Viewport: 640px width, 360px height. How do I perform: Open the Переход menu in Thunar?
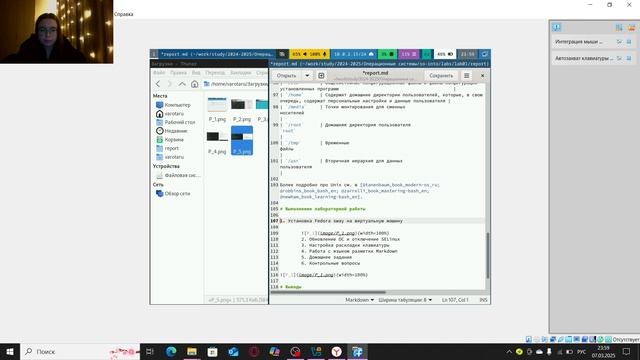point(215,73)
